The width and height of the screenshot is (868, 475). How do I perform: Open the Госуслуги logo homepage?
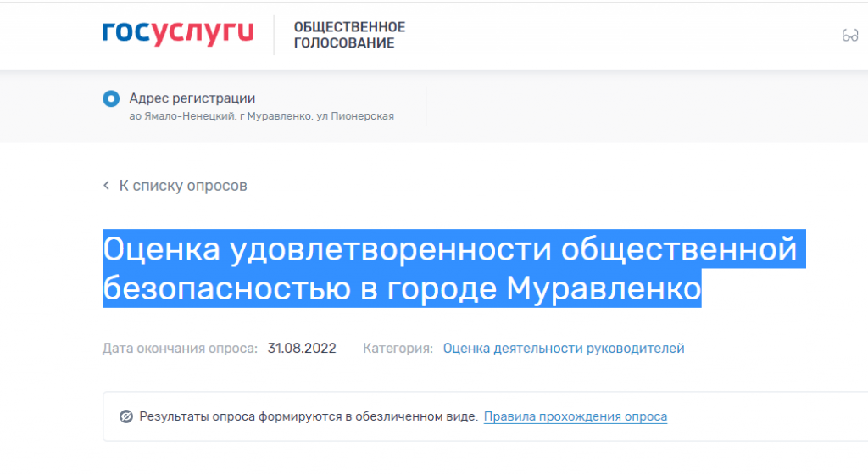coord(178,34)
